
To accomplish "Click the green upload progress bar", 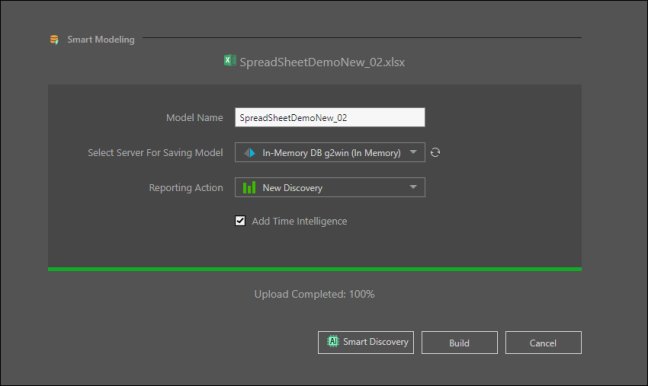I will (x=314, y=269).
